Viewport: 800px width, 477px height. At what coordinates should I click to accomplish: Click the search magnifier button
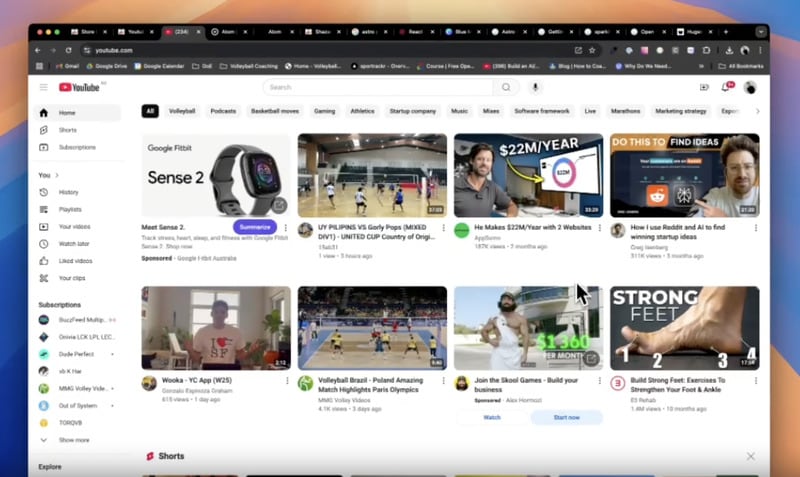click(x=506, y=87)
